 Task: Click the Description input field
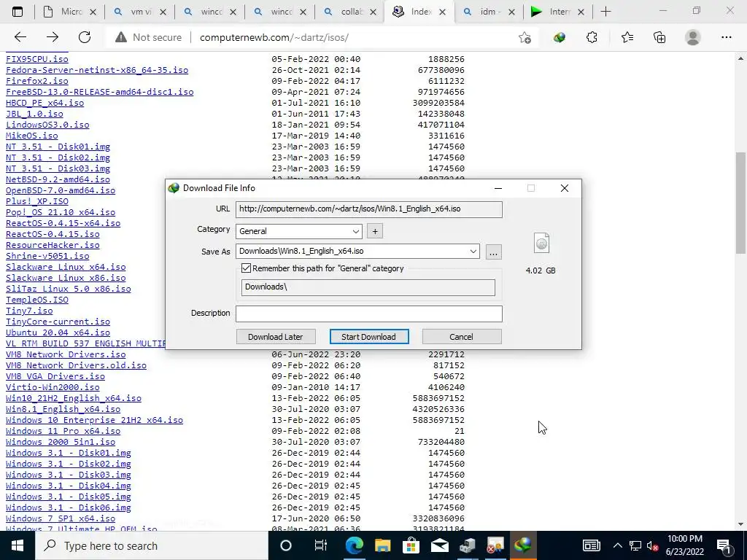tap(368, 314)
